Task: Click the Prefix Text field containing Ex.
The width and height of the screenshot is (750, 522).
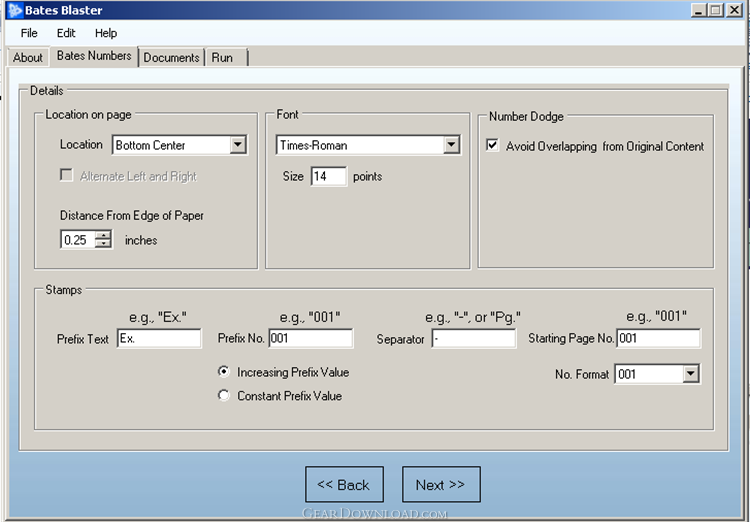Action: coord(159,338)
